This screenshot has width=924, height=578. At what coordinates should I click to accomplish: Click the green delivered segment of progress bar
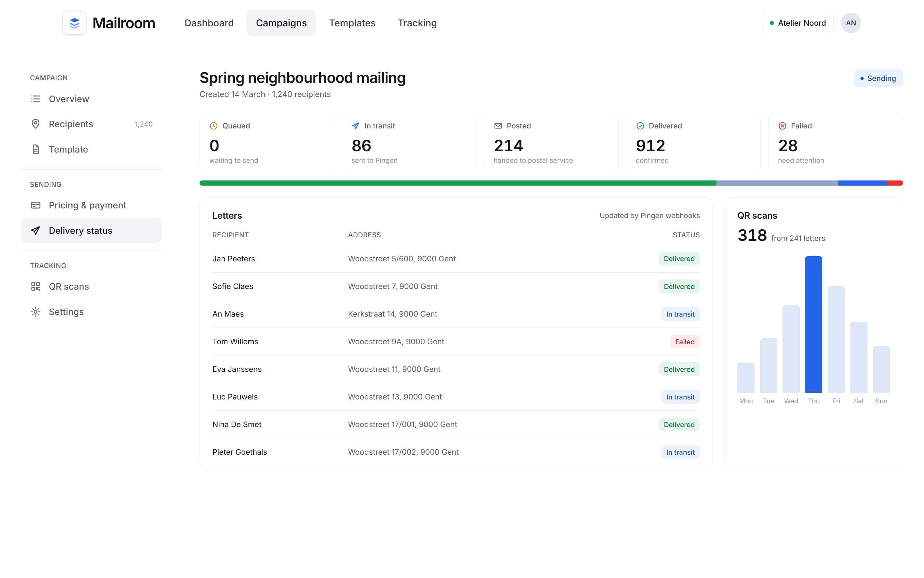pos(458,183)
